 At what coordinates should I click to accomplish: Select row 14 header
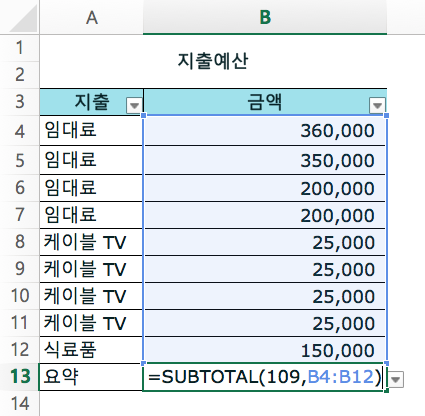[x=20, y=403]
